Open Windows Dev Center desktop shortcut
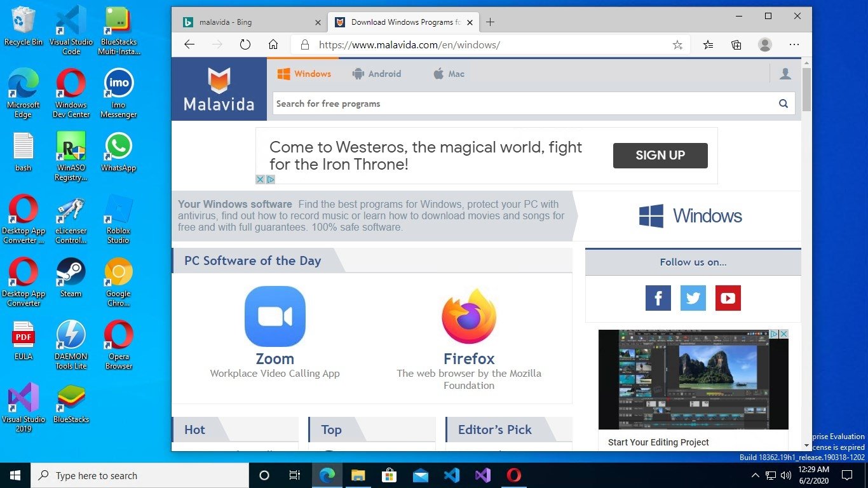The width and height of the screenshot is (868, 488). 71,93
